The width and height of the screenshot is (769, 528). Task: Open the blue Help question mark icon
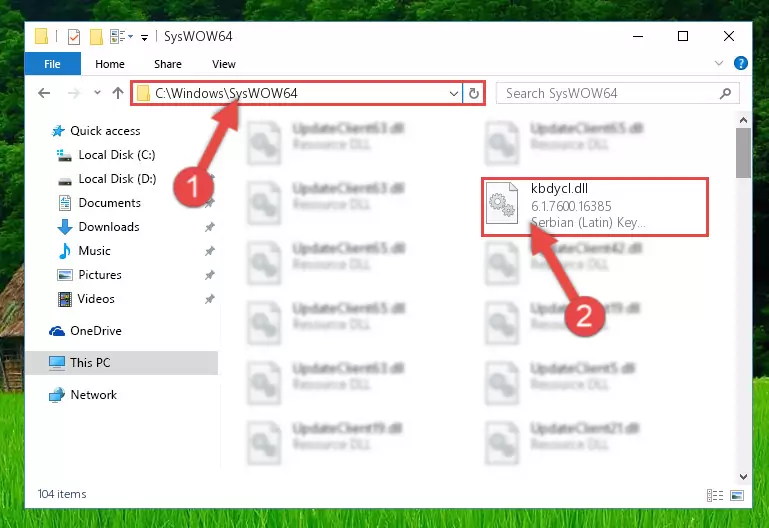click(741, 63)
